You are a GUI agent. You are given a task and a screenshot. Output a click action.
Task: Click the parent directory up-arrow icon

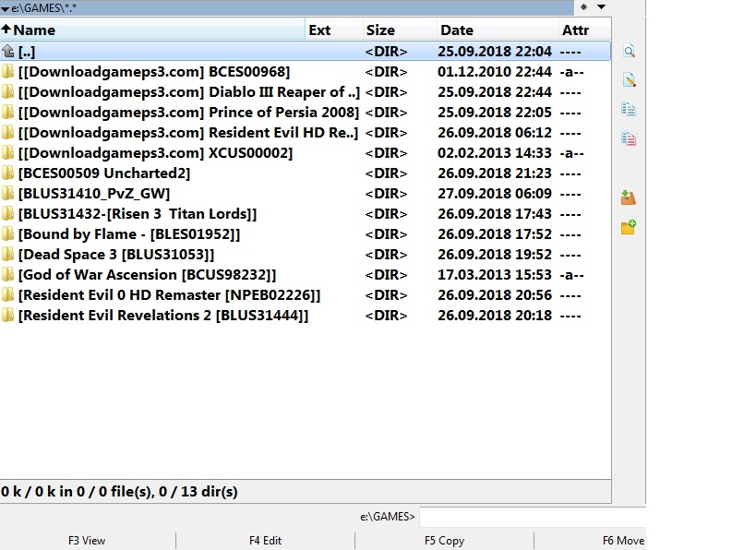point(7,51)
